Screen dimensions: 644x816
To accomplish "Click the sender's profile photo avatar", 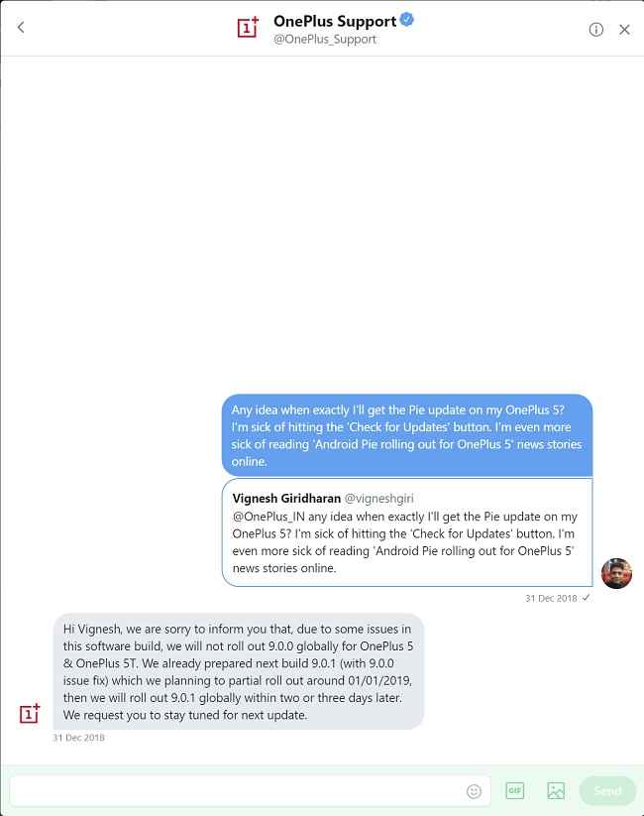I will point(616,573).
